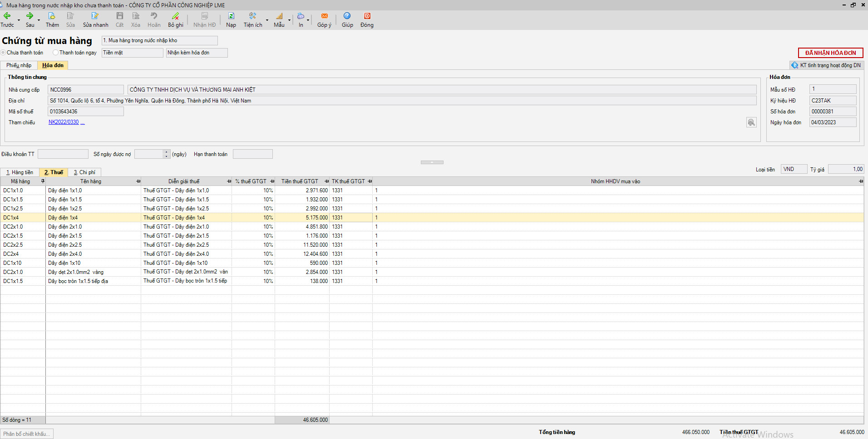Image resolution: width=868 pixels, height=439 pixels.
Task: Click the Hạn thanh toán field
Action: point(253,154)
